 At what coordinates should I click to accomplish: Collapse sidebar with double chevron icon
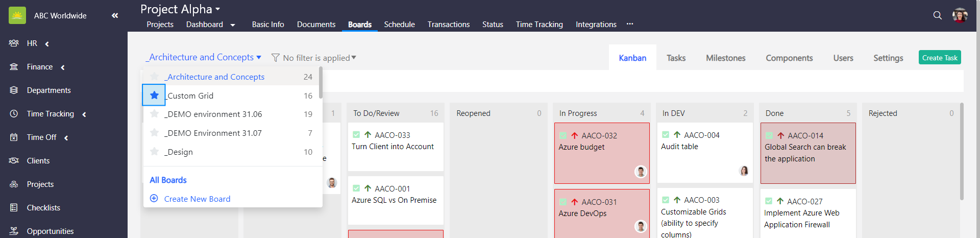click(x=115, y=15)
